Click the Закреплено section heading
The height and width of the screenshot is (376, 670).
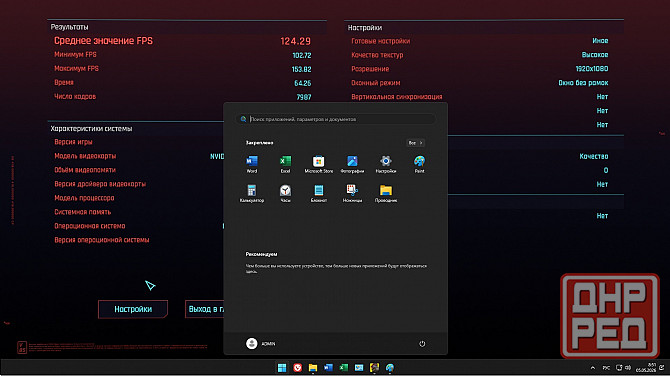click(x=259, y=143)
